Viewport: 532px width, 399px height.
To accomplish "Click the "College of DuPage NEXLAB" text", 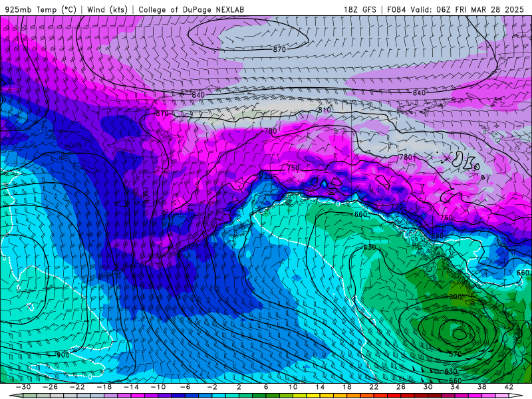I will [191, 9].
